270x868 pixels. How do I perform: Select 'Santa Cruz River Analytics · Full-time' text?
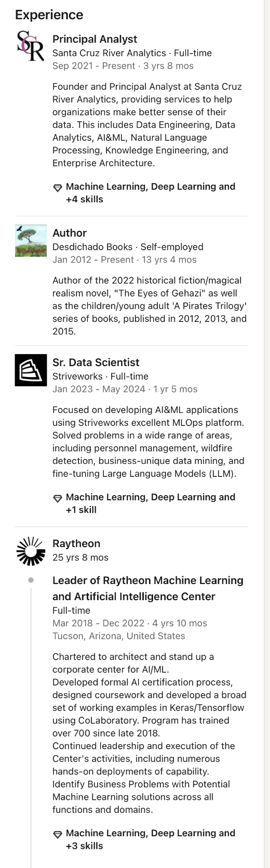[132, 53]
